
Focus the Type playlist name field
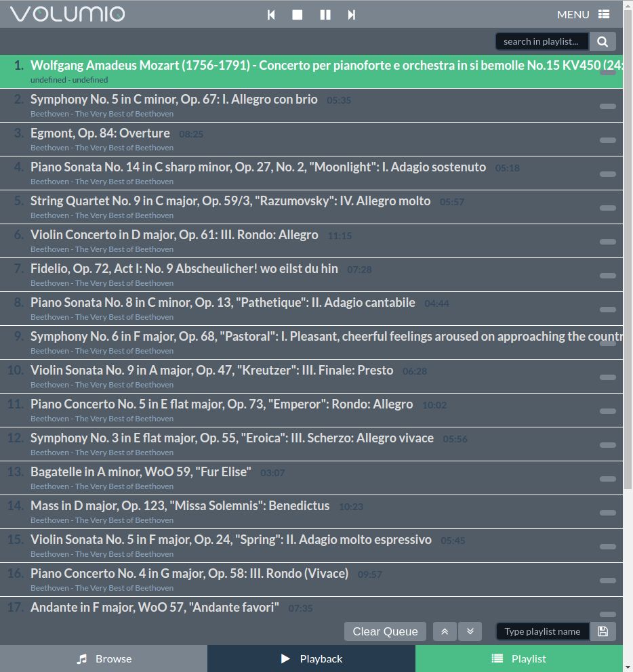coord(542,631)
